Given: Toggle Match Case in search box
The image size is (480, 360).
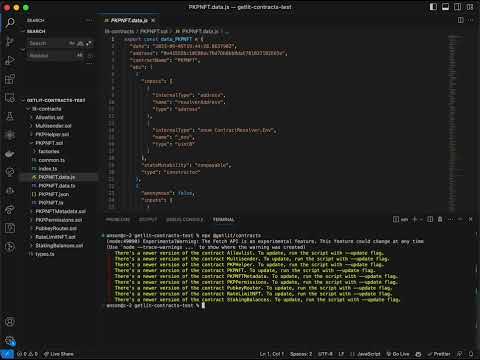Looking at the screenshot, I should coord(72,43).
